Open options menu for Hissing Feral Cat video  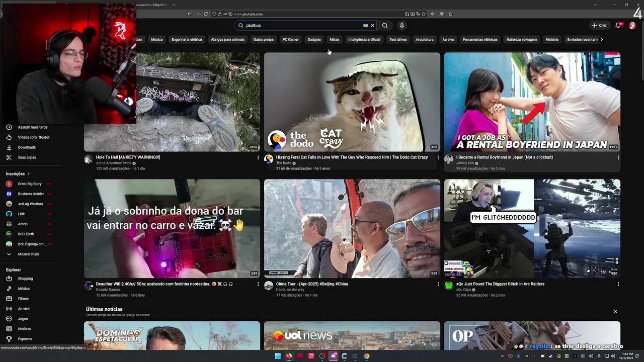(x=438, y=157)
